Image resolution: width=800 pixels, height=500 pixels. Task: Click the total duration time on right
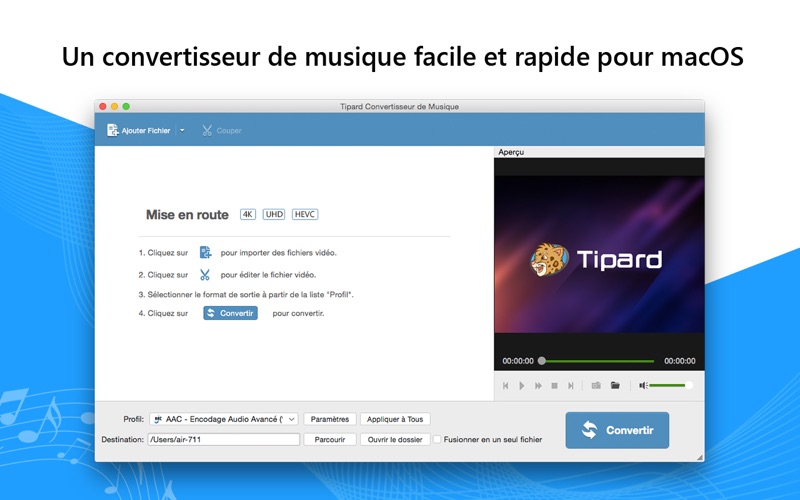[680, 361]
